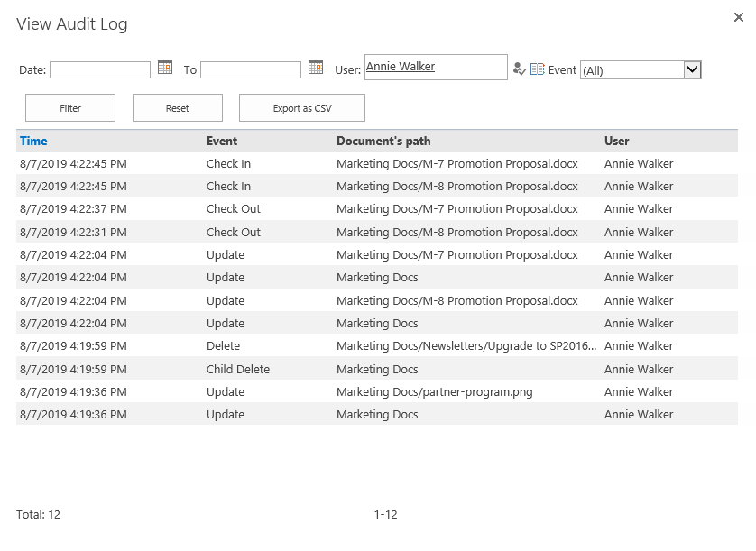The width and height of the screenshot is (756, 551).
Task: Select the Child Delete event row
Action: (377, 369)
